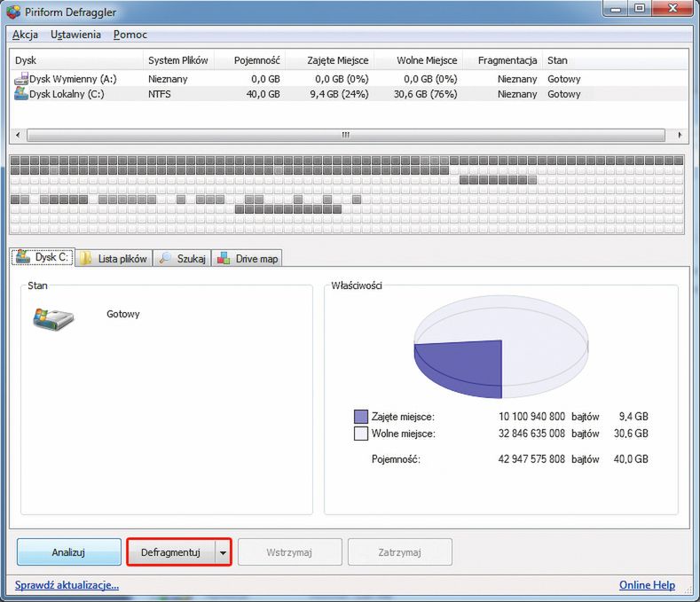
Task: Sort by the System Plików column header
Action: pos(178,60)
